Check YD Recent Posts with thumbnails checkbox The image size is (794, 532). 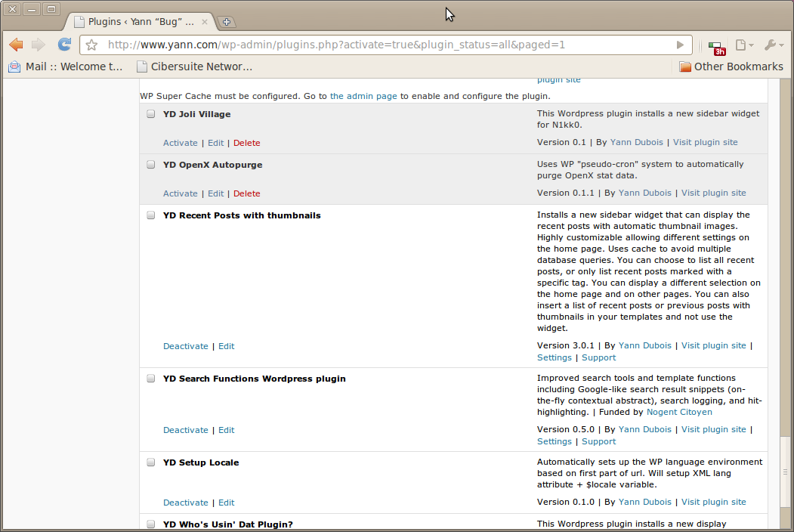pos(151,215)
